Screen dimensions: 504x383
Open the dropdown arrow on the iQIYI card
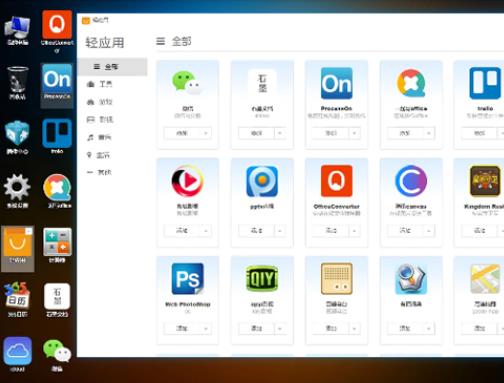(280, 328)
